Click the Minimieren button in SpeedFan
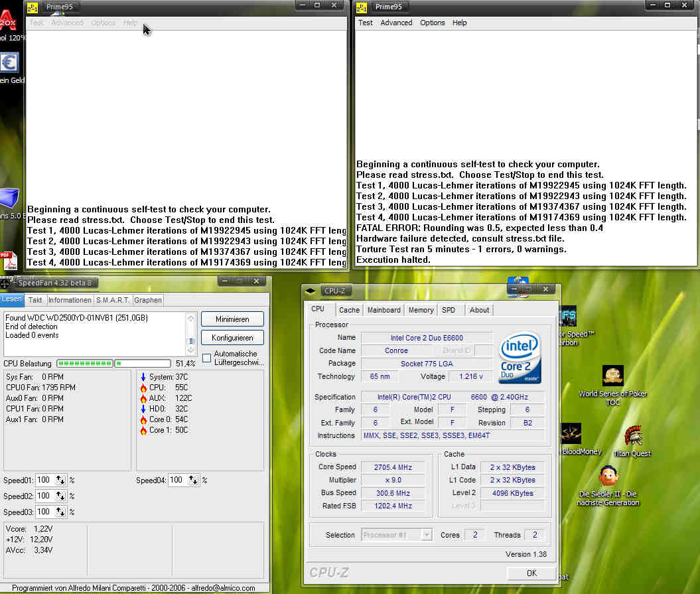This screenshot has width=700, height=594. click(x=232, y=319)
